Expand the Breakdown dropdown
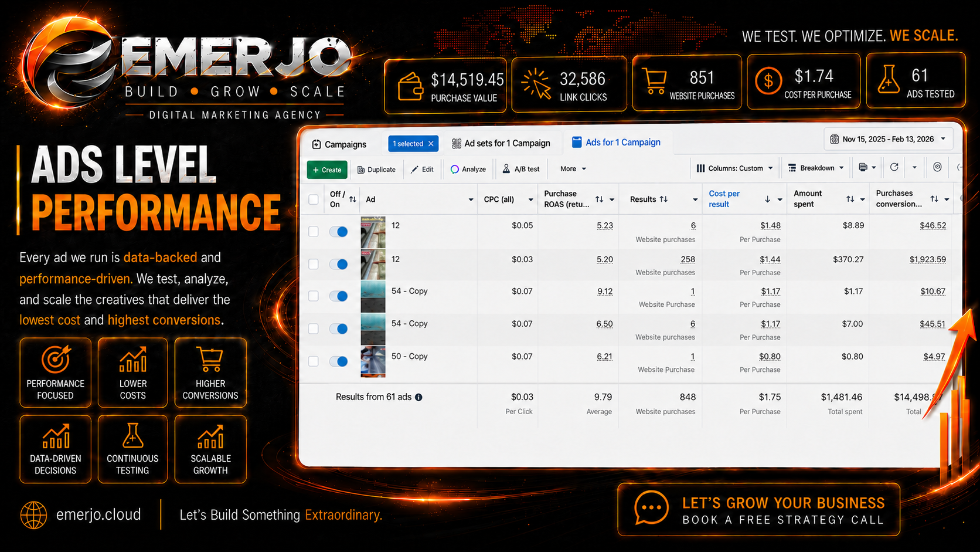This screenshot has width=980, height=552. [816, 168]
